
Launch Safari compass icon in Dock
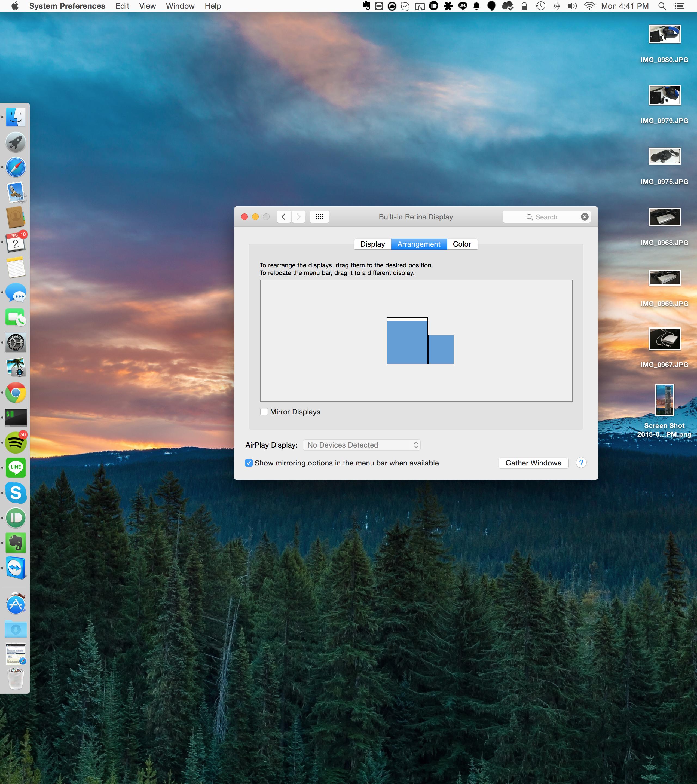tap(16, 167)
